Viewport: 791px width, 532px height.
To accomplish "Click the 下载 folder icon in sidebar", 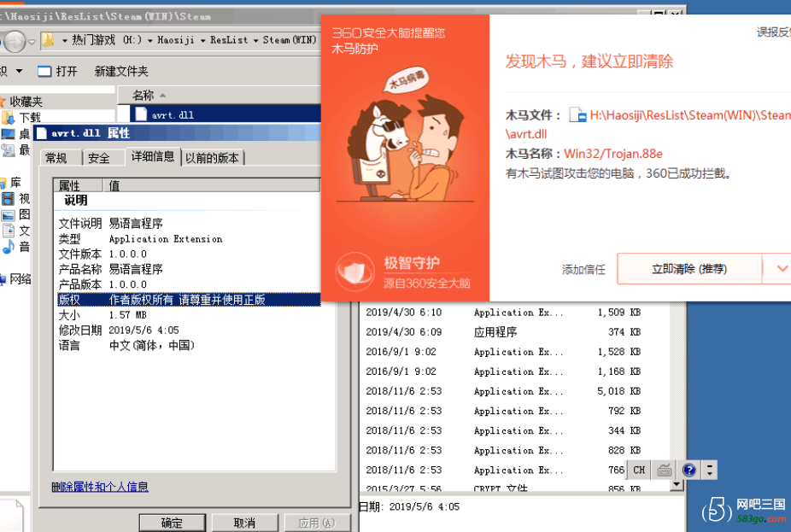I will click(x=8, y=118).
